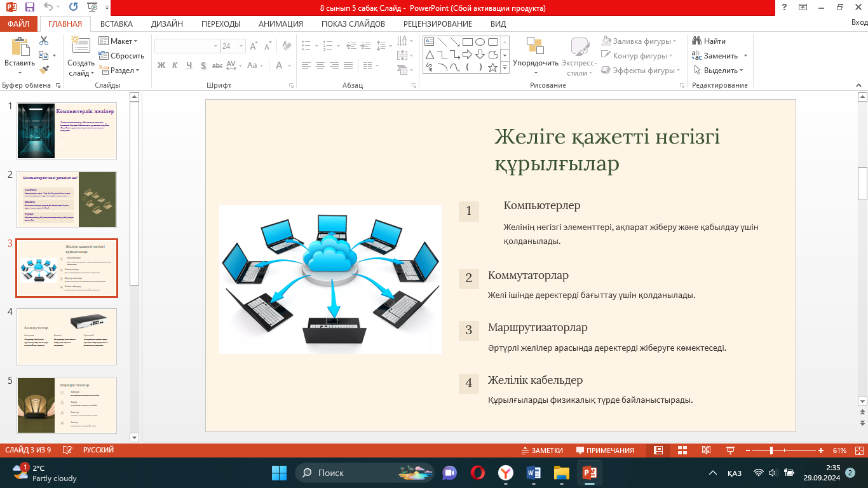Click the Cut scissors icon
Screen dimensions: 868x488
pyautogui.click(x=44, y=41)
